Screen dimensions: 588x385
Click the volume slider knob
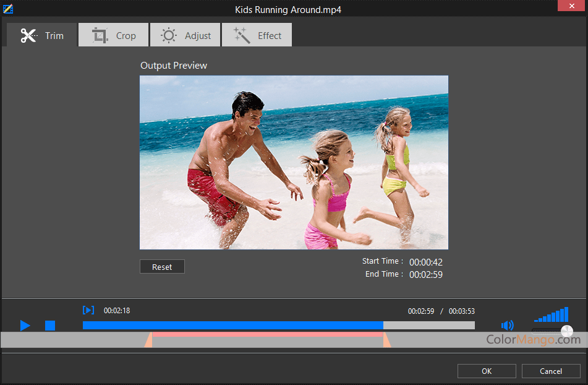[566, 331]
